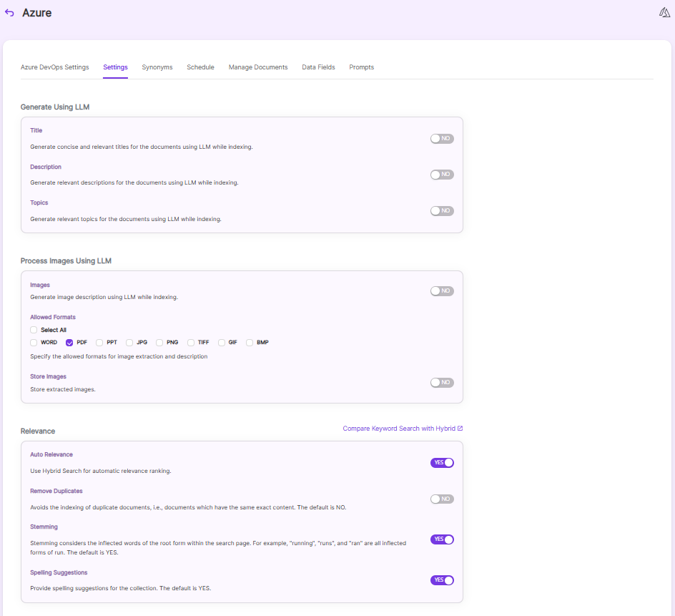
Task: Turn on the Description generation toggle
Action: pyautogui.click(x=442, y=175)
